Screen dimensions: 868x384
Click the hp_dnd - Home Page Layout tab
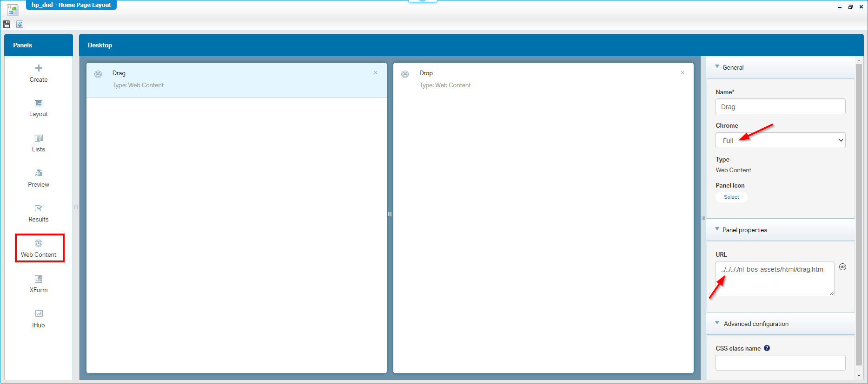(x=71, y=5)
